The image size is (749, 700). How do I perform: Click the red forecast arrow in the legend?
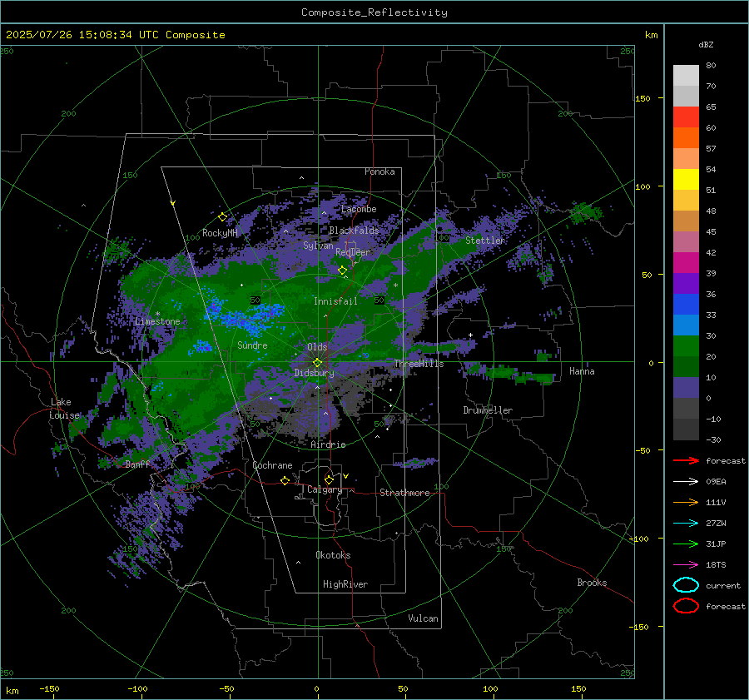pos(686,460)
